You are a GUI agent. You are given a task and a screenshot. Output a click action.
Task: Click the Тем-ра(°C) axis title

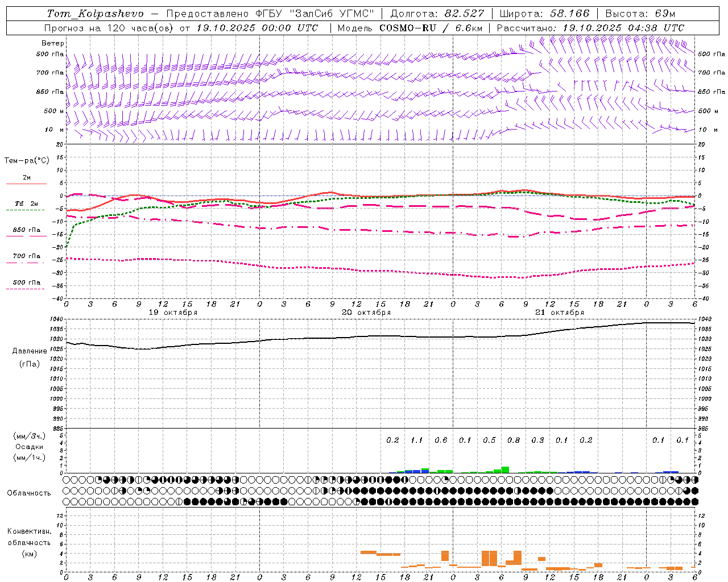[x=27, y=161]
